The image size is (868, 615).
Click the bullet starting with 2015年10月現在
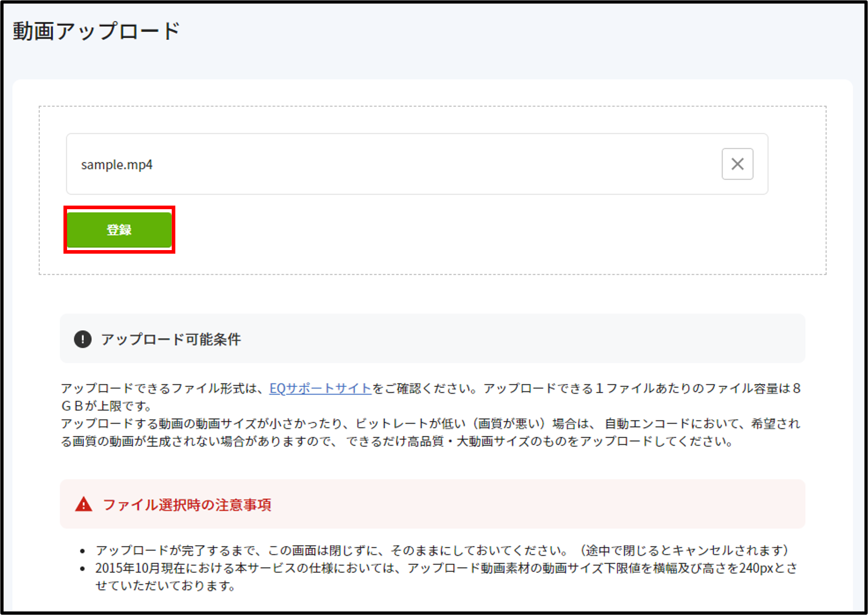[446, 576]
